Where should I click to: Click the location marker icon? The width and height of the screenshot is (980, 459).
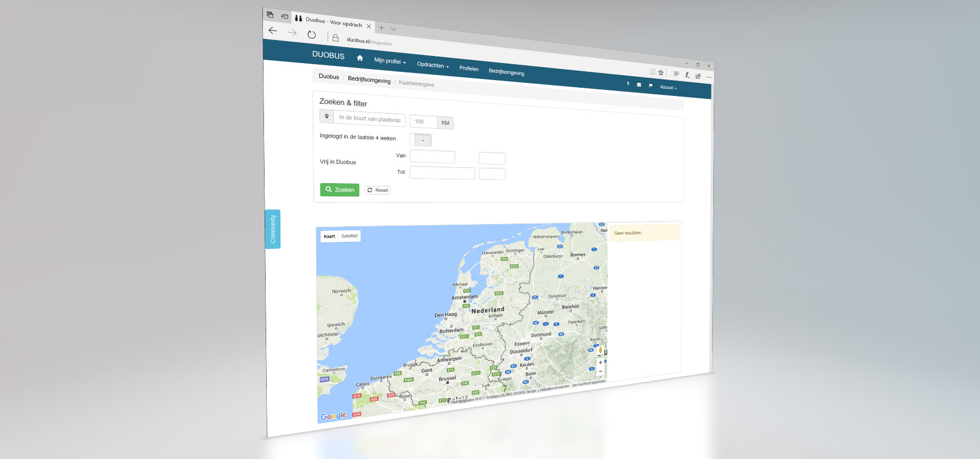(x=326, y=116)
